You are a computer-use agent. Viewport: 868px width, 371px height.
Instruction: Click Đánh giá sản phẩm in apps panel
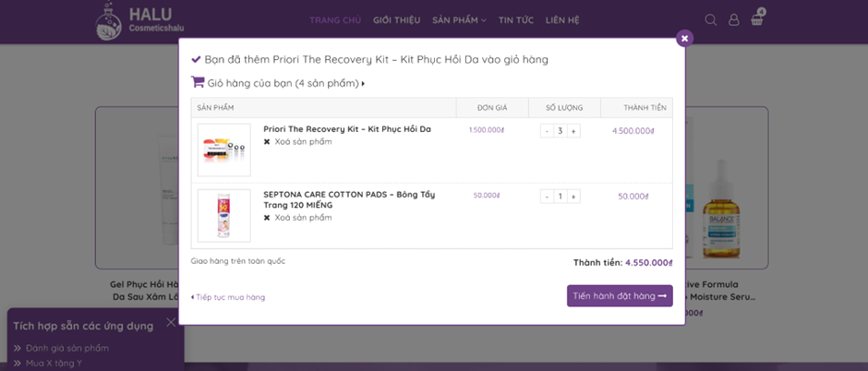(x=67, y=348)
